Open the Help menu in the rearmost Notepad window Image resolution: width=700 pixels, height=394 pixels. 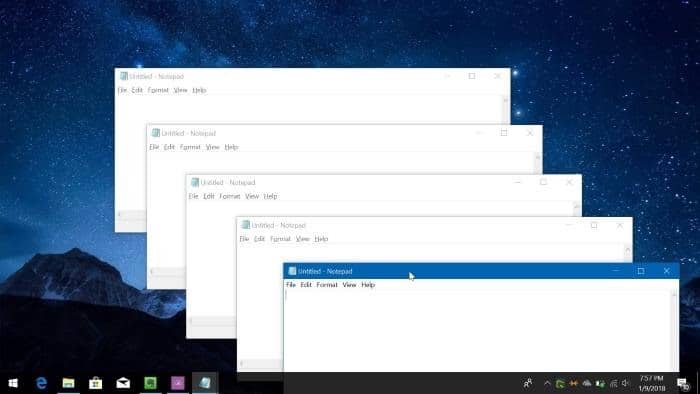199,90
